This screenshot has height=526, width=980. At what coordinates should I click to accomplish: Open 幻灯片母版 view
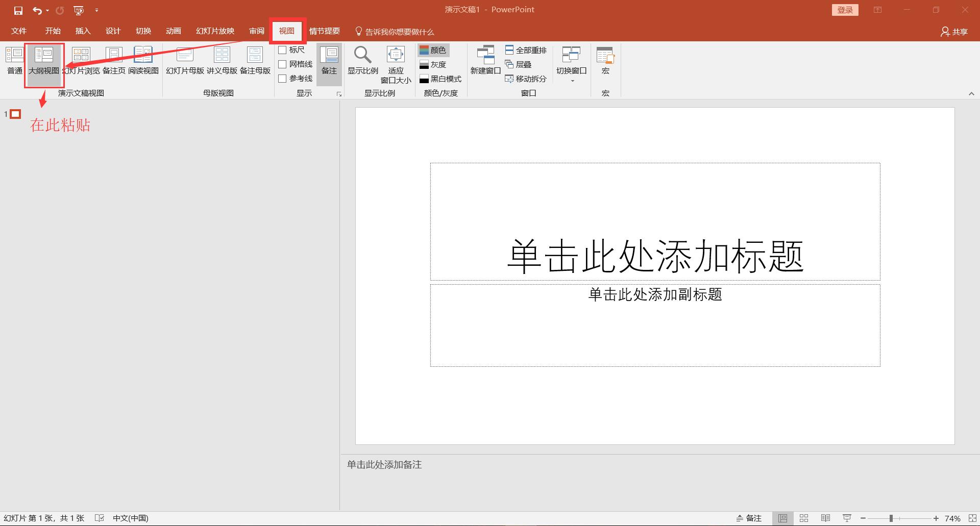(x=184, y=61)
